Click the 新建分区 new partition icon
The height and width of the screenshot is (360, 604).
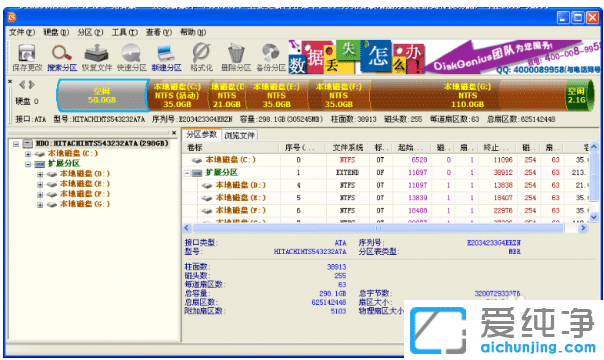point(166,57)
